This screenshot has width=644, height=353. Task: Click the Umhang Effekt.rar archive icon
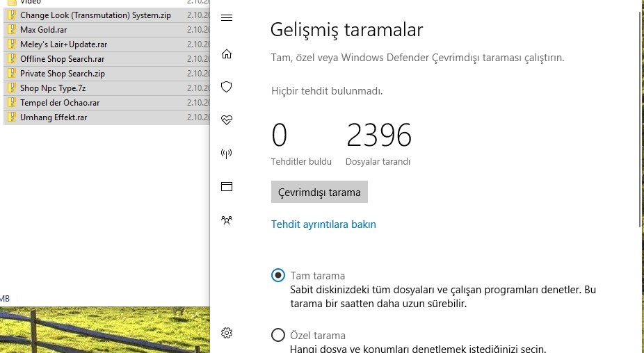[12, 117]
